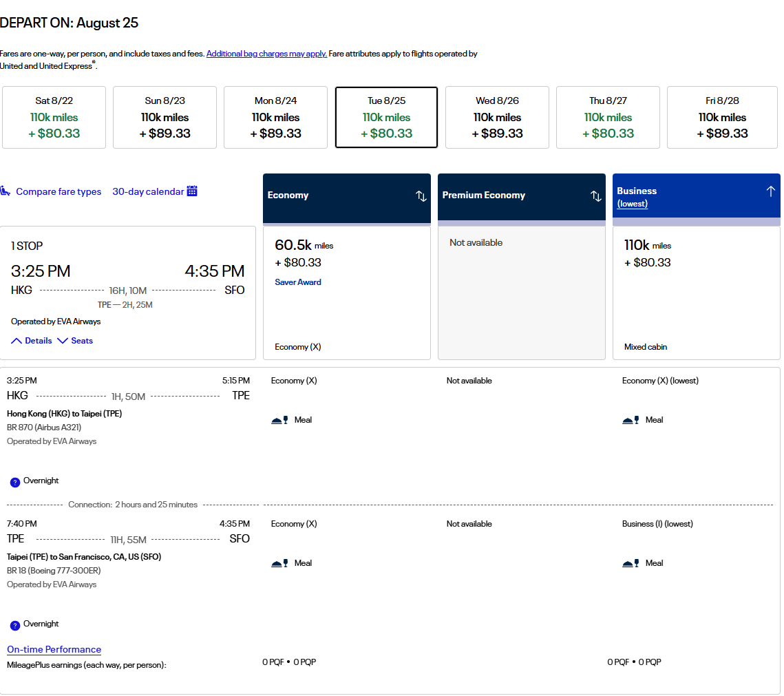The width and height of the screenshot is (784, 696).
Task: Click Economy meal icon for BR 870
Action: [x=279, y=420]
